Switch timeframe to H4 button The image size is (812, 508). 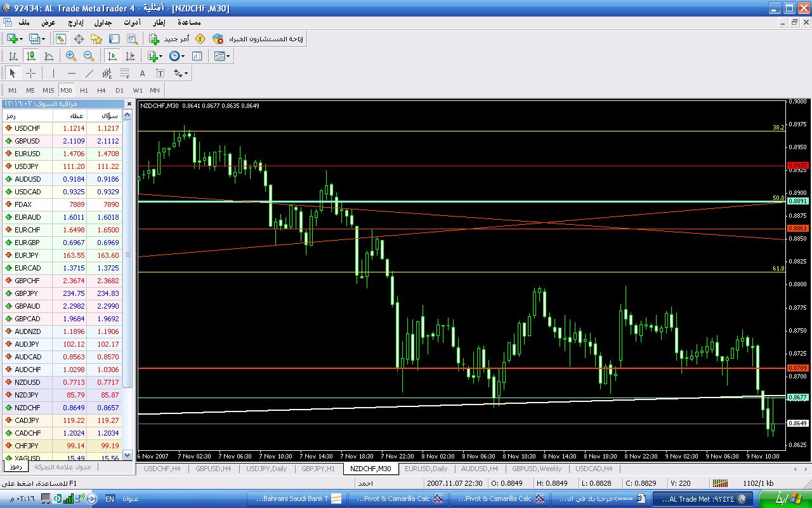[x=101, y=90]
